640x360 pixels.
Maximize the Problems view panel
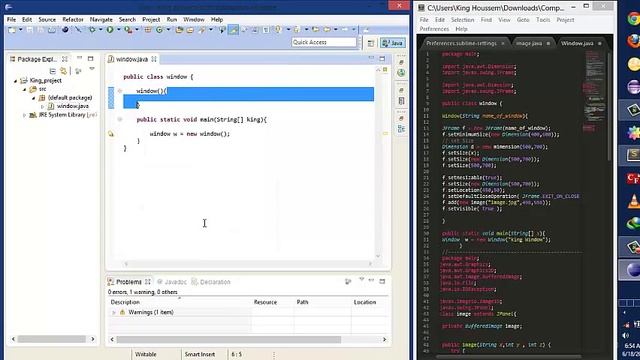(x=382, y=281)
